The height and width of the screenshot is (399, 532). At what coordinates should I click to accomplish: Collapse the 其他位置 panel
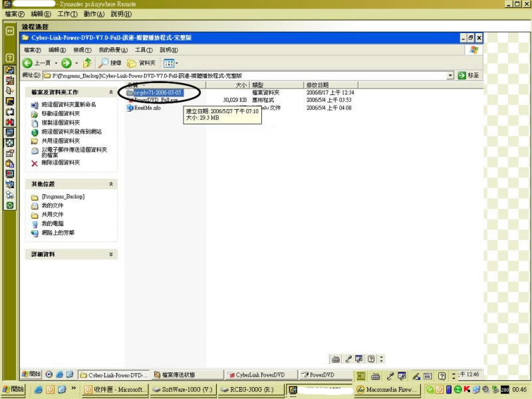pyautogui.click(x=111, y=184)
